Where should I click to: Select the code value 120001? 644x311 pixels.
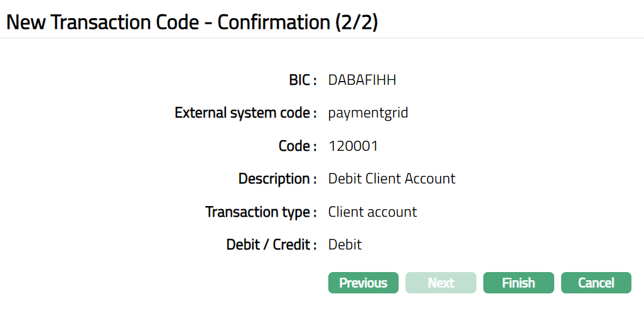(353, 146)
